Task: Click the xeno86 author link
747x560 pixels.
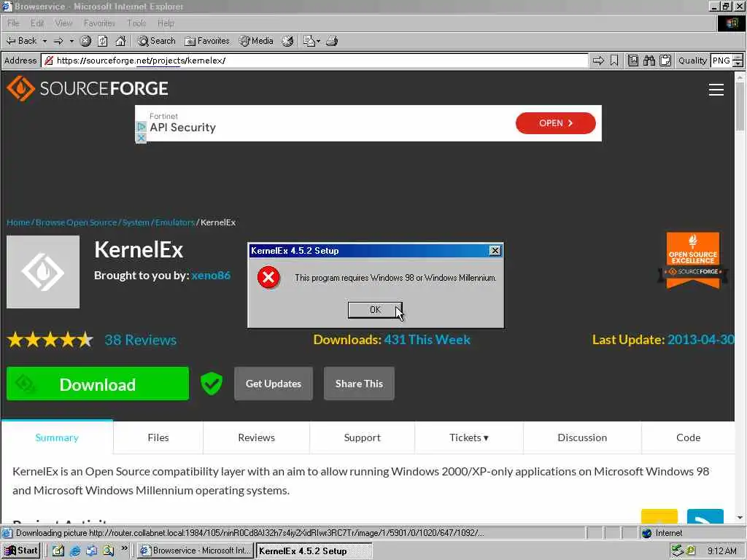Action: click(x=211, y=275)
